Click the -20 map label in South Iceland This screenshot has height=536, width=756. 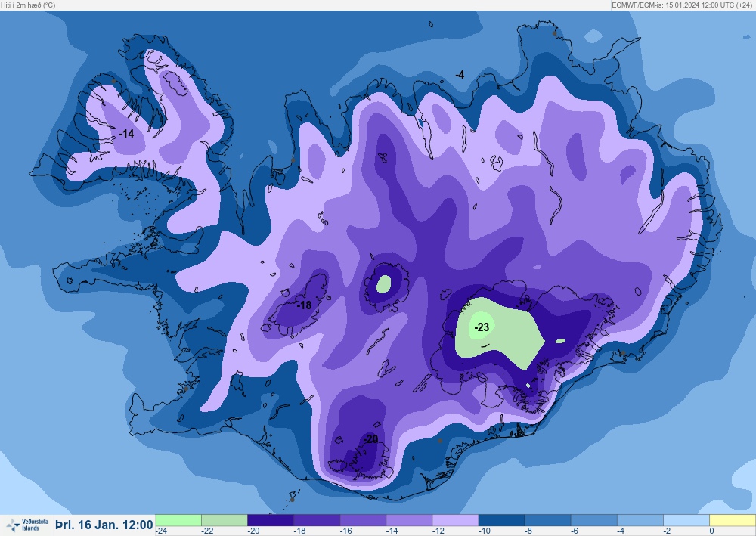pyautogui.click(x=370, y=439)
